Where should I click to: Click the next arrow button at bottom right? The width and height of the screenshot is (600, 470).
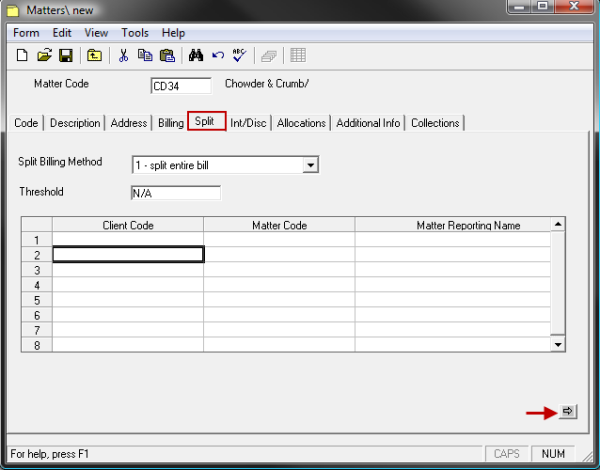point(567,411)
